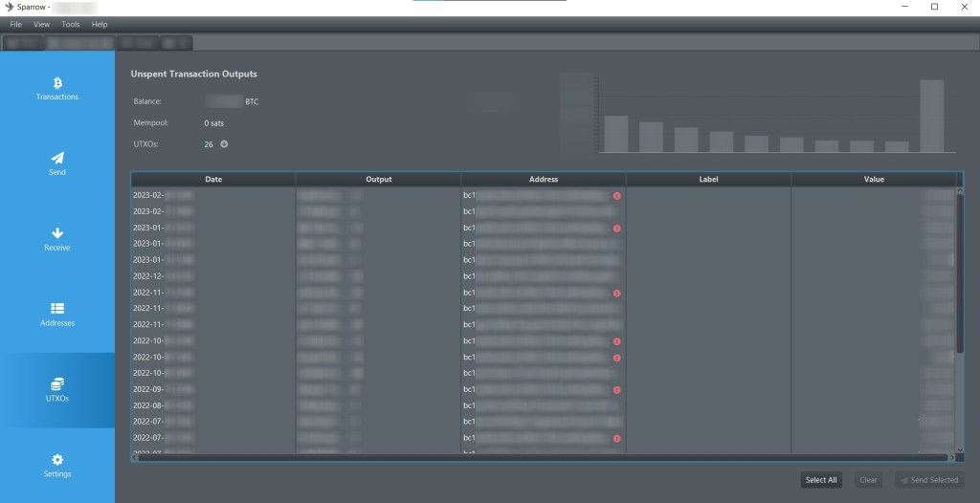This screenshot has height=503, width=980.
Task: Click the tallest bar in the UTXO chart
Action: (931, 116)
